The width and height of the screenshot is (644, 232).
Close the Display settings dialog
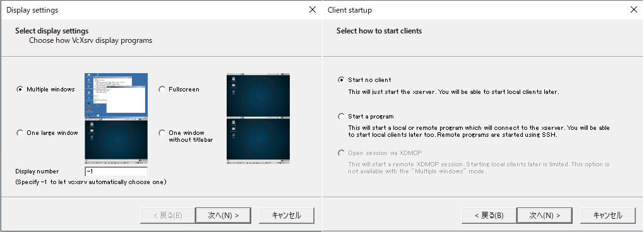point(313,10)
